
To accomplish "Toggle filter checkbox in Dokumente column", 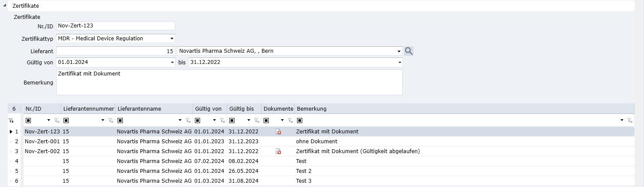I will [266, 121].
